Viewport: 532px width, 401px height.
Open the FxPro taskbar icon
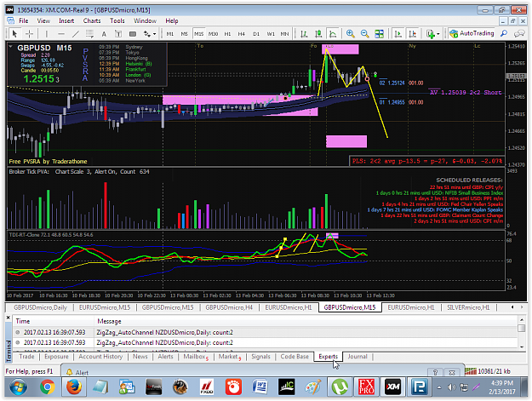click(366, 387)
